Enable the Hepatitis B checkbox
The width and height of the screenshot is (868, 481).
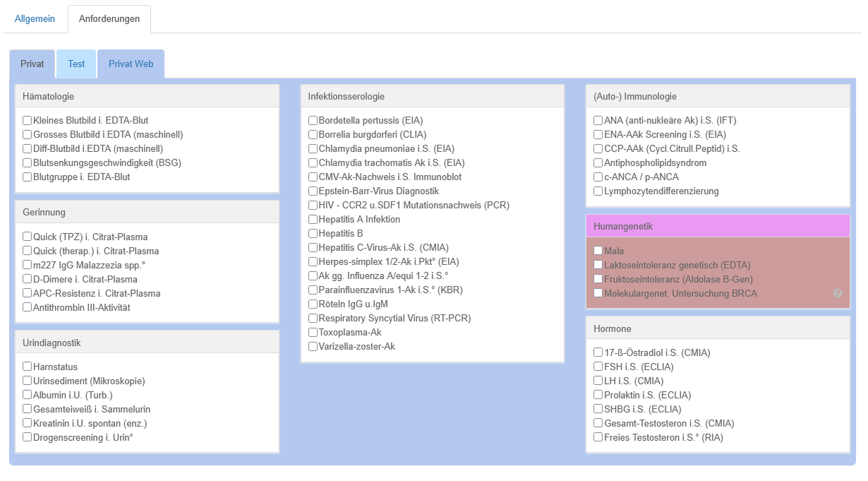[x=313, y=234]
